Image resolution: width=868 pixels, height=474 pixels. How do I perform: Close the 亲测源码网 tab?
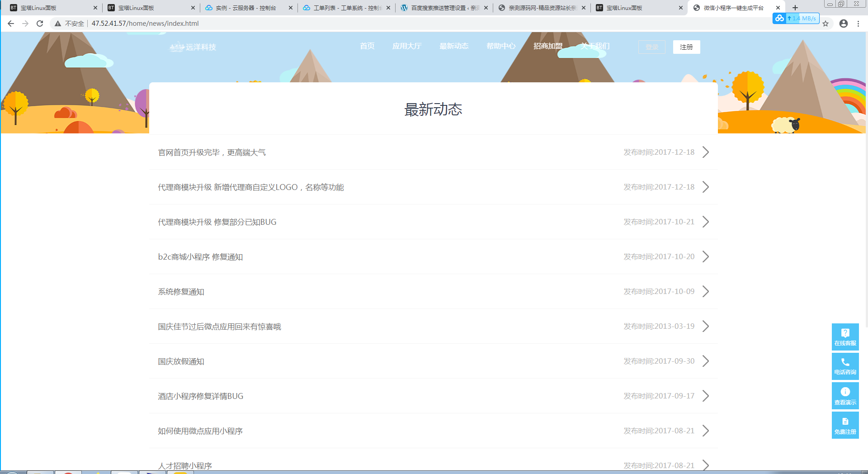coord(584,8)
